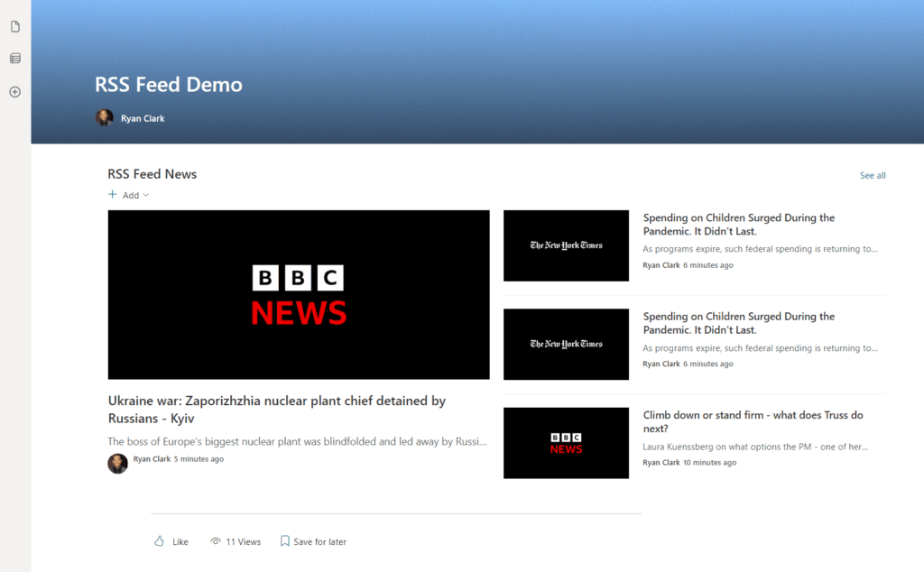Expand the Add dropdown chevron
The width and height of the screenshot is (924, 572).
[145, 195]
